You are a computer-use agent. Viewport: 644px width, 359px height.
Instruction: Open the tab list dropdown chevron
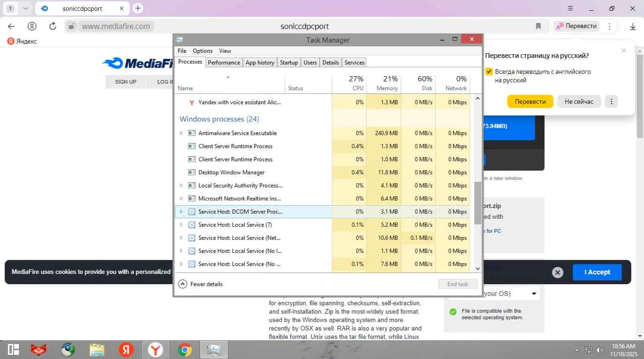point(26,8)
